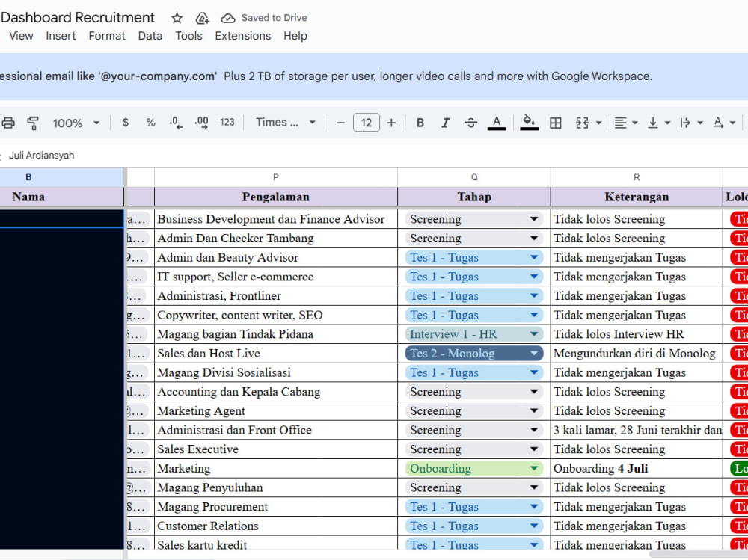Select cell 'Mengundurkan diri di Monolog'
This screenshot has height=560, width=748.
[x=637, y=354]
